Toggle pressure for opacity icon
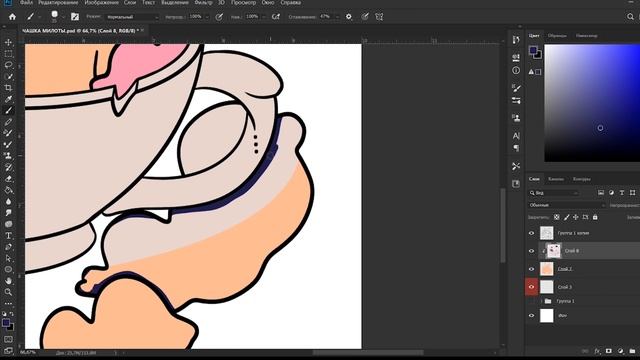The height and width of the screenshot is (360, 640). (219, 17)
